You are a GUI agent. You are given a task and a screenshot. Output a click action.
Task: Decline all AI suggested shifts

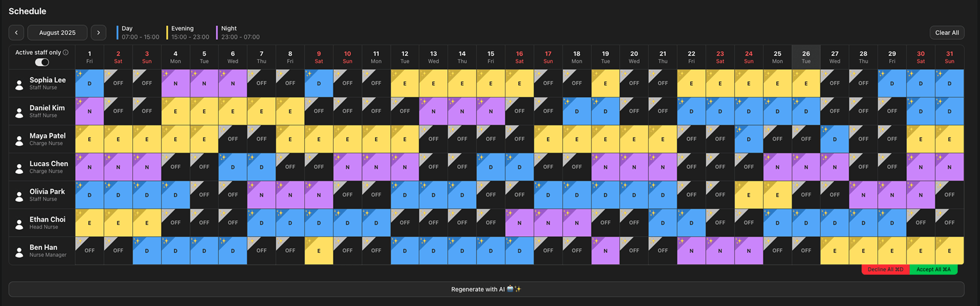pos(885,269)
